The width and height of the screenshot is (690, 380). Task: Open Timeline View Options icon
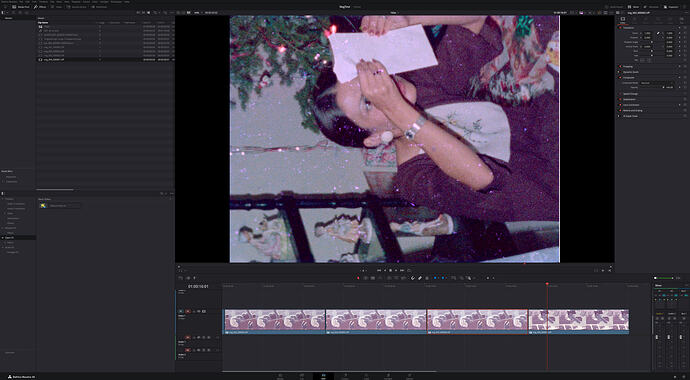[x=180, y=278]
